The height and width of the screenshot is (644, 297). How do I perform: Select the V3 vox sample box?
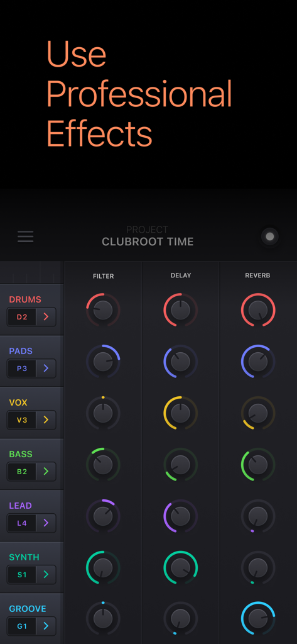coord(22,419)
